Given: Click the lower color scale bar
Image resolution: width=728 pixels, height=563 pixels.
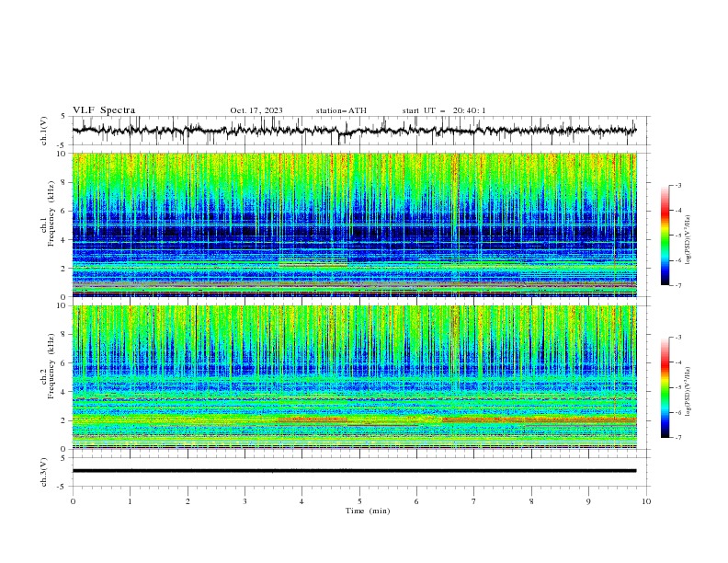Looking at the screenshot, I should (x=665, y=387).
